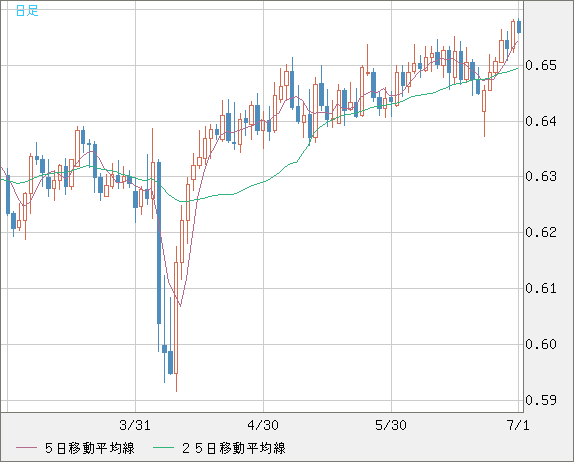
Task: Click the 0.64 price axis label
Action: tap(541, 121)
